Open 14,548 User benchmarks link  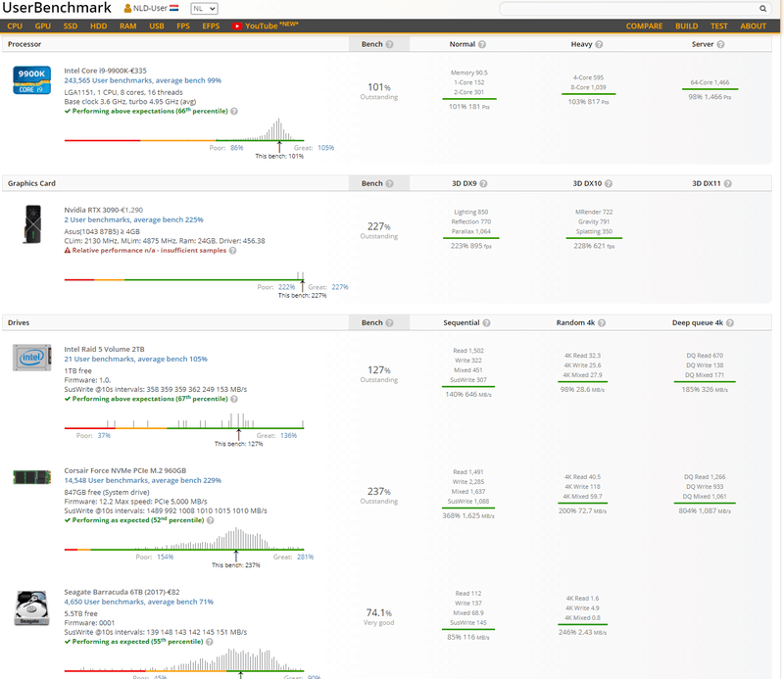pyautogui.click(x=142, y=480)
